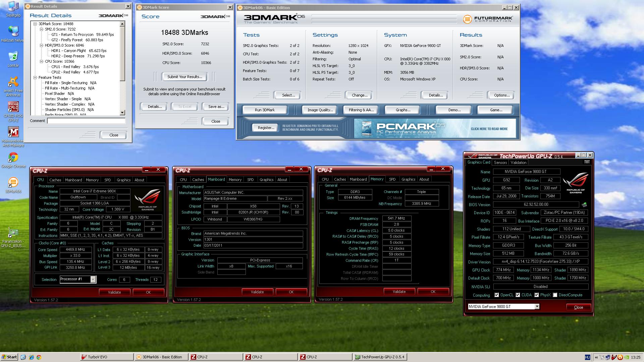Toggle the OpenCL checkbox
Image resolution: width=644 pixels, height=362 pixels.
(497, 295)
